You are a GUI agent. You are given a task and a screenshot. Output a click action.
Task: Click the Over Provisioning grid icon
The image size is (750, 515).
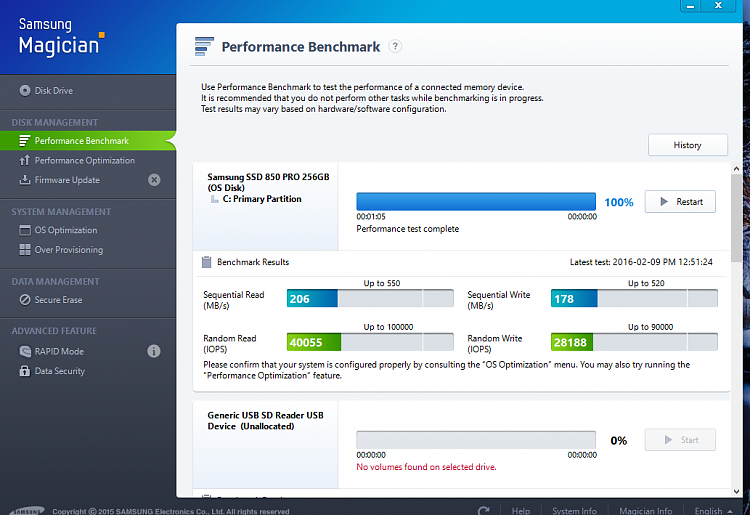coord(25,250)
